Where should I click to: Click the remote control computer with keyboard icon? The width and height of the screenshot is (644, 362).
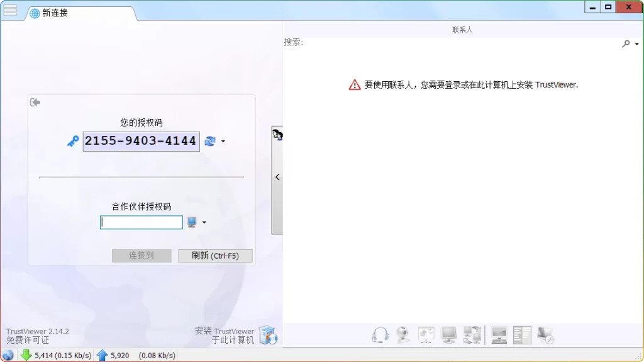pyautogui.click(x=499, y=335)
